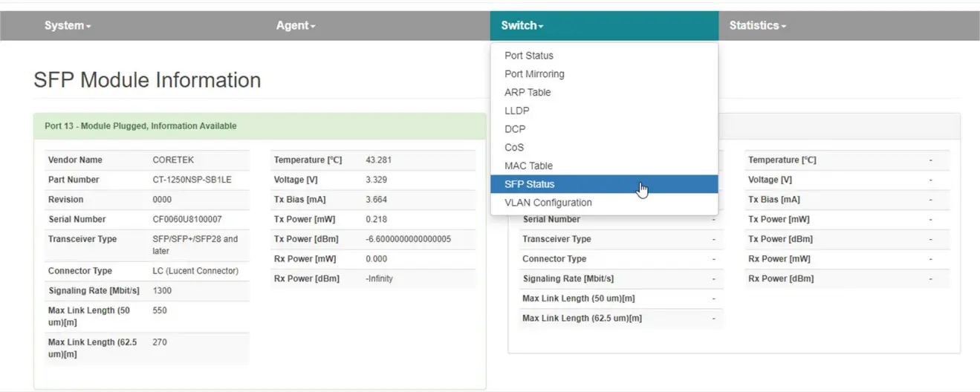This screenshot has height=392, width=980.
Task: Click Tx Bias [mA] label in the right panel
Action: point(774,200)
